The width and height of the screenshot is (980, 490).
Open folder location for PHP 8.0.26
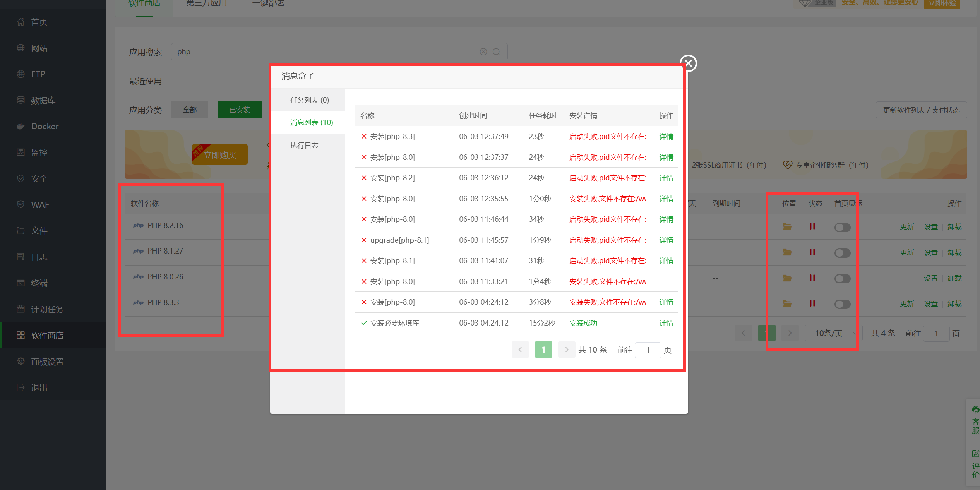(787, 278)
